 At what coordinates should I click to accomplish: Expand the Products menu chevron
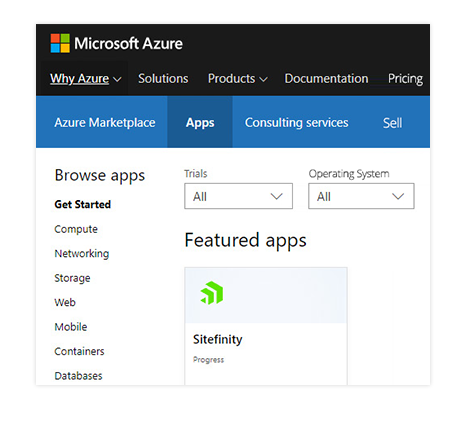tap(264, 79)
